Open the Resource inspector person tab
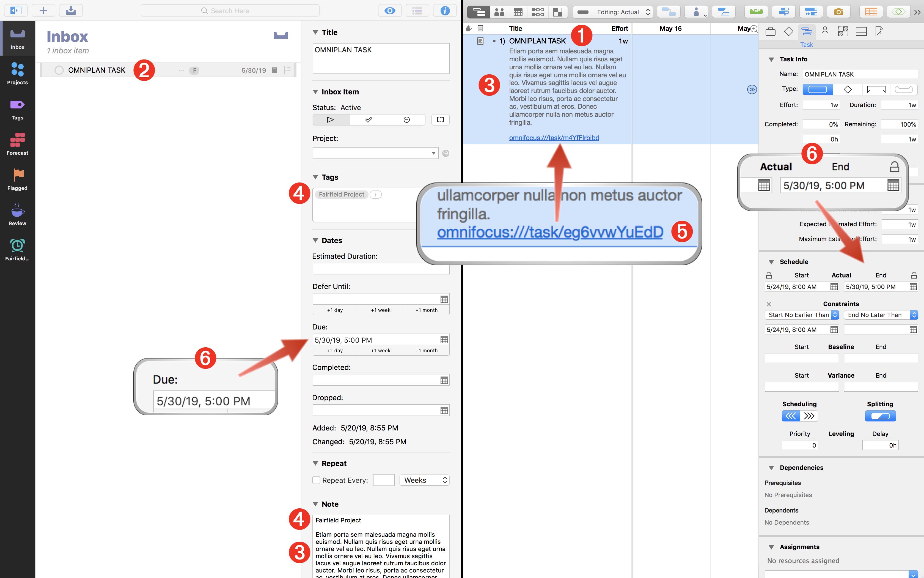 coord(825,32)
